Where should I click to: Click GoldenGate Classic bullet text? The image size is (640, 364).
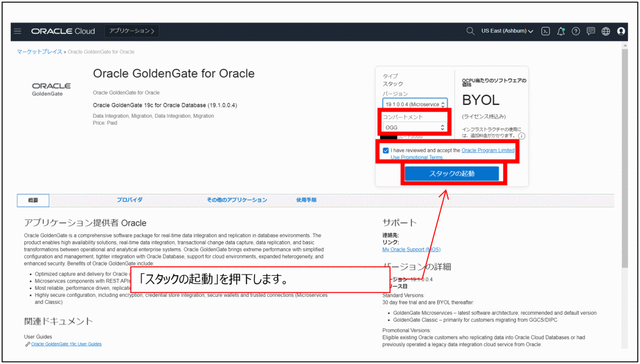point(475,320)
